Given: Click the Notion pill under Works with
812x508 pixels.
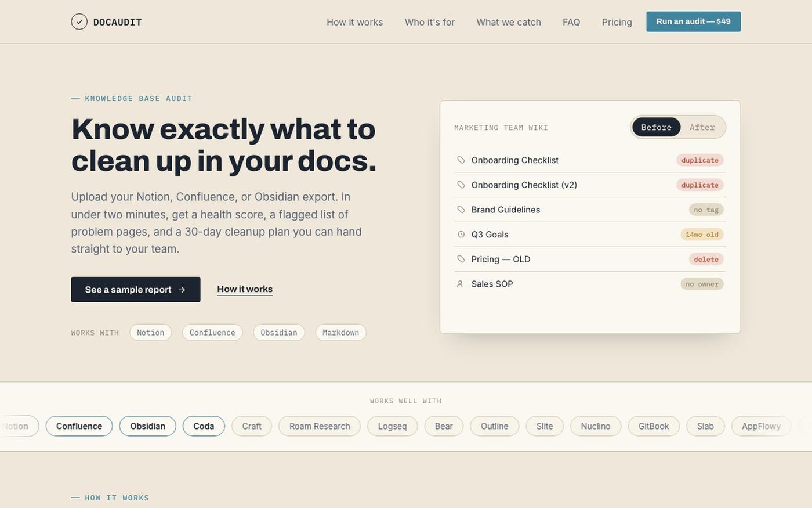Looking at the screenshot, I should coord(150,333).
